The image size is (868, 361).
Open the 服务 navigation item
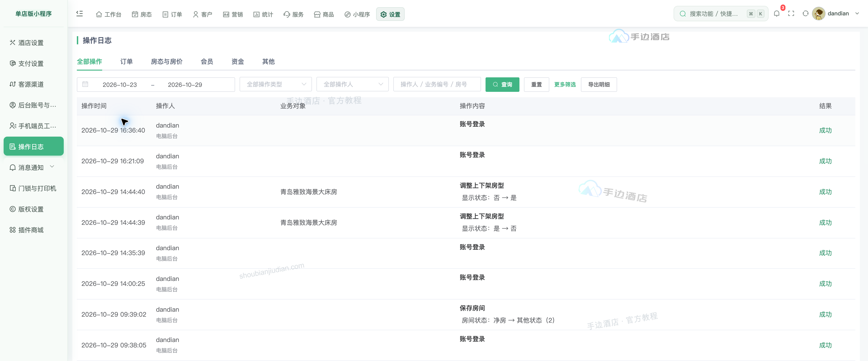click(293, 14)
